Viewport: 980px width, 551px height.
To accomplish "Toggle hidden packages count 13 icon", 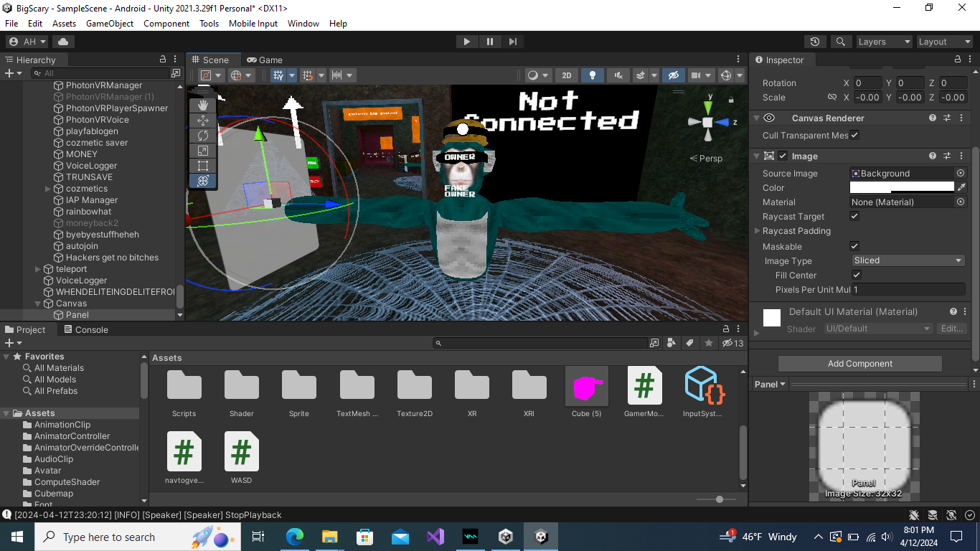I will pos(732,343).
